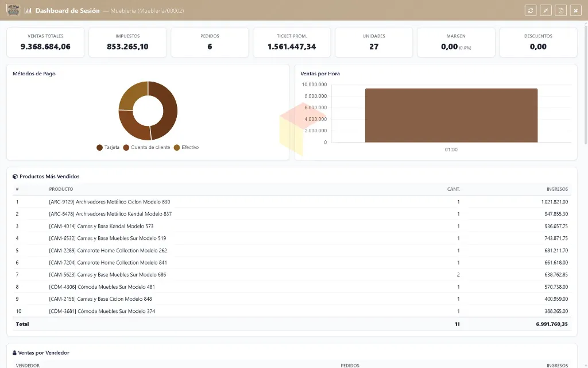Click the INGRESOS header in products table
Image resolution: width=588 pixels, height=368 pixels.
click(x=557, y=189)
